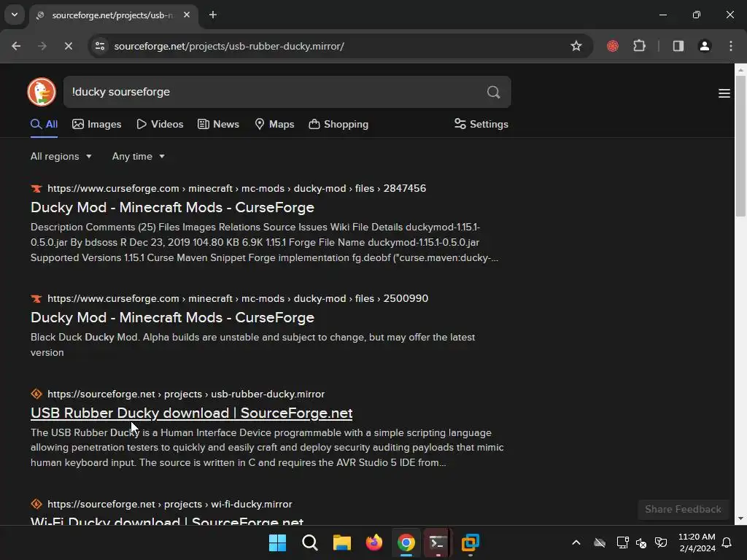This screenshot has width=747, height=560.
Task: Open USB Rubber Ducky download SourceForge link
Action: 192,413
